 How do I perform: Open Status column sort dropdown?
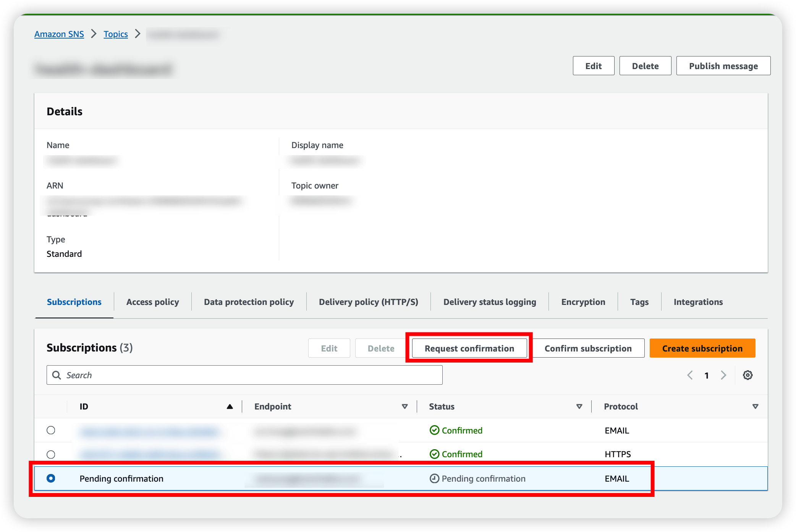coord(579,406)
